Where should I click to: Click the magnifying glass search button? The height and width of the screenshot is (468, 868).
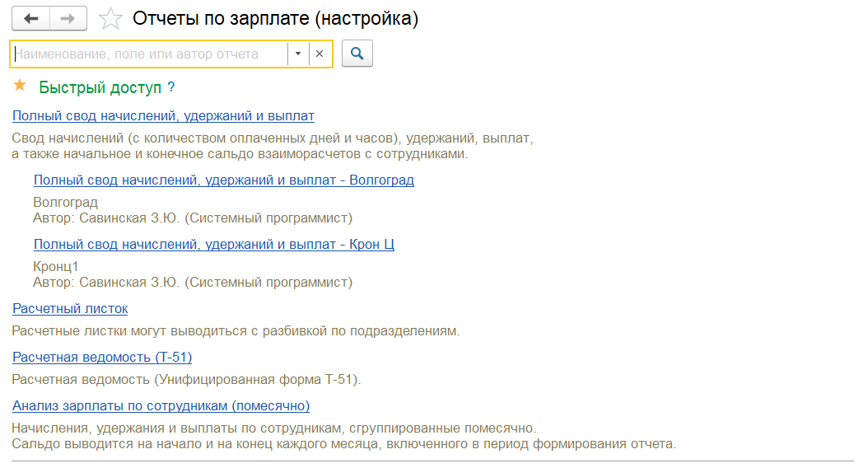(x=357, y=54)
